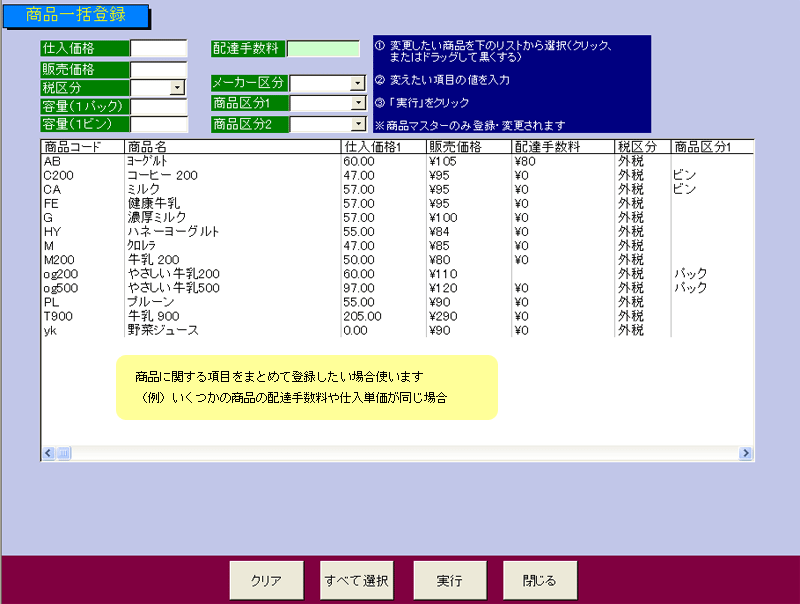Focus the 仕入価格 input field

158,48
